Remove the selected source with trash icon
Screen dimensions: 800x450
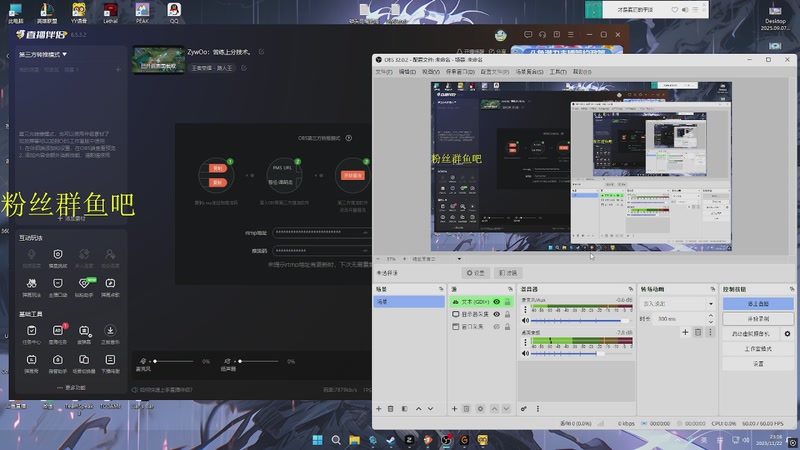pos(466,409)
